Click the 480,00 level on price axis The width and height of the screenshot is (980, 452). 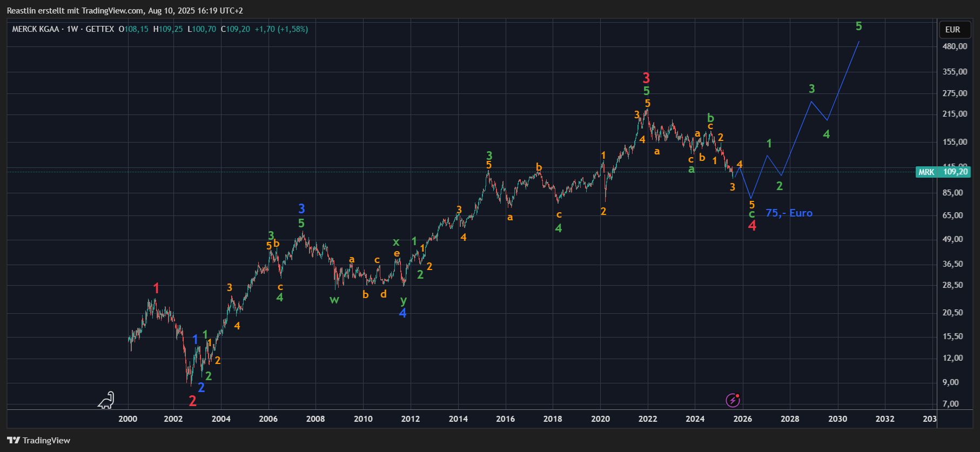pyautogui.click(x=955, y=46)
